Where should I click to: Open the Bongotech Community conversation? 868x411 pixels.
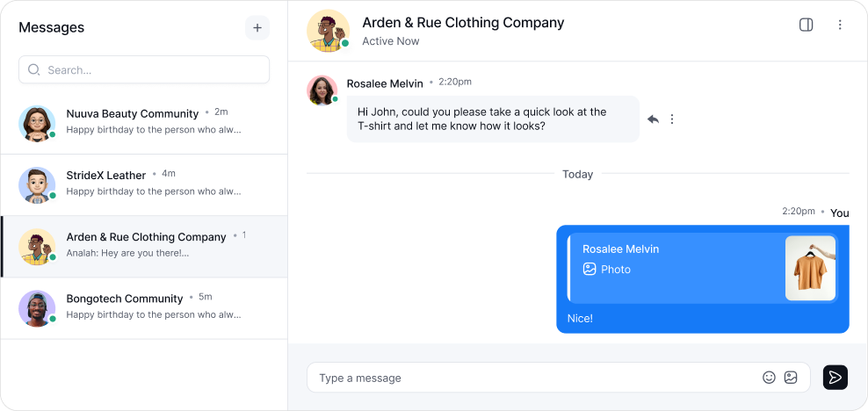pos(144,308)
